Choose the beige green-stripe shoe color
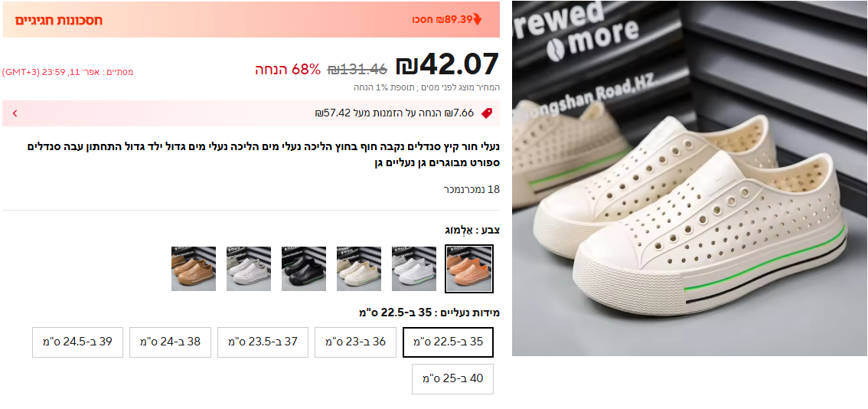The height and width of the screenshot is (409, 868). 359,269
